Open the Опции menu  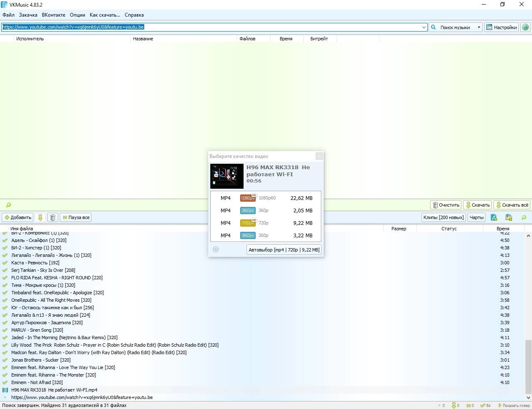coord(77,15)
